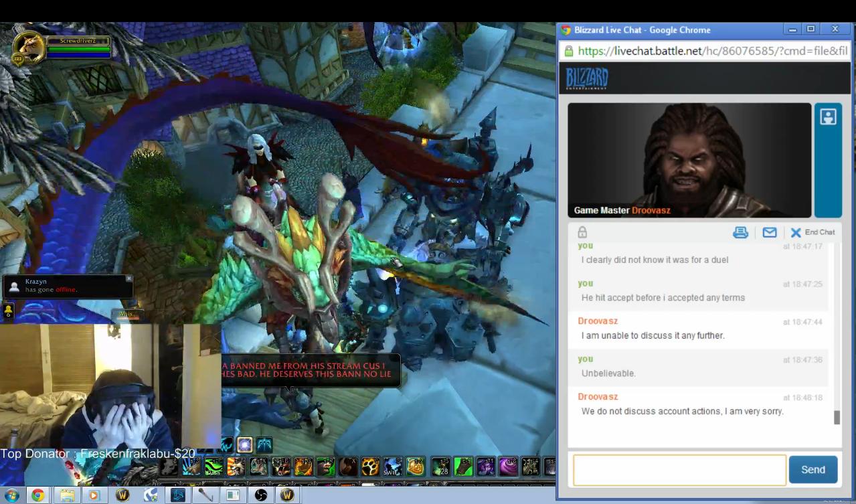
Task: Click the green SSL padlock in the address bar
Action: point(569,51)
